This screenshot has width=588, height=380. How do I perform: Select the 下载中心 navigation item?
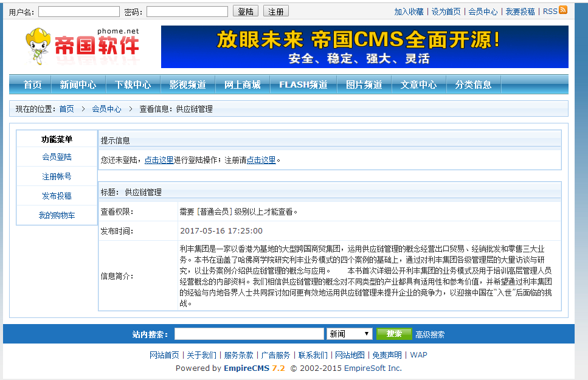(132, 83)
